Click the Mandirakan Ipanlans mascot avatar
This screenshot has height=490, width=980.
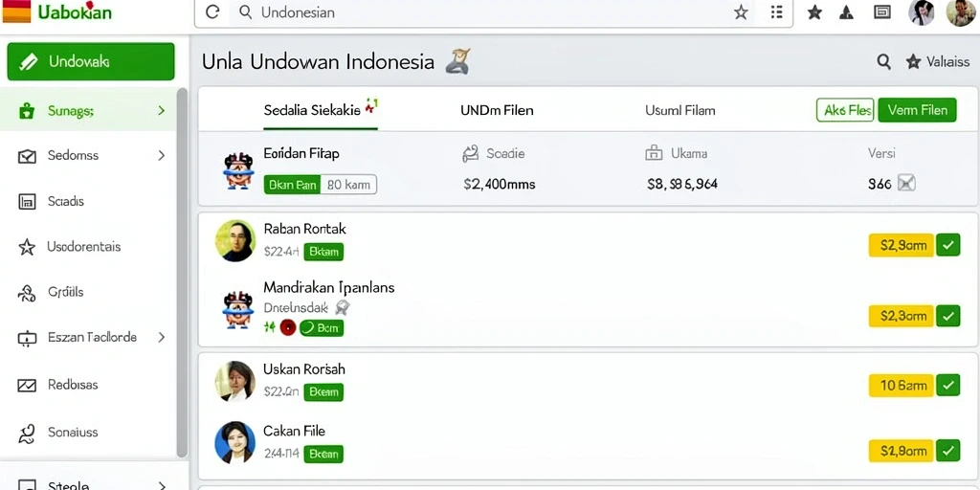pos(238,309)
